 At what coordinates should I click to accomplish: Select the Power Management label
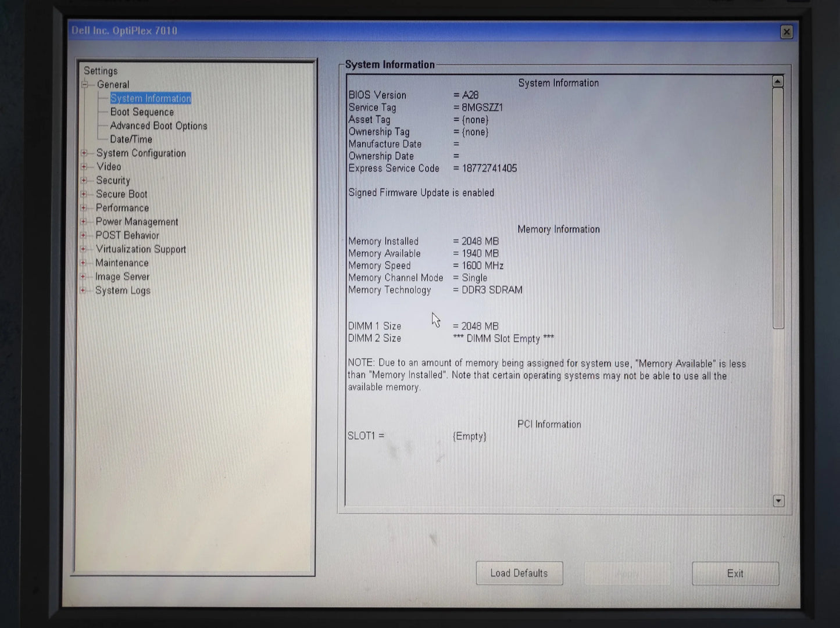pyautogui.click(x=137, y=222)
